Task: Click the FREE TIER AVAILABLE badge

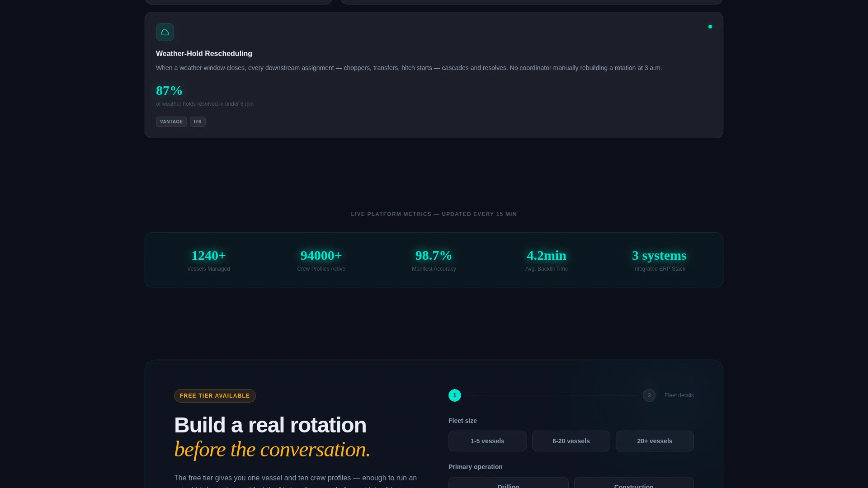Action: 215,396
